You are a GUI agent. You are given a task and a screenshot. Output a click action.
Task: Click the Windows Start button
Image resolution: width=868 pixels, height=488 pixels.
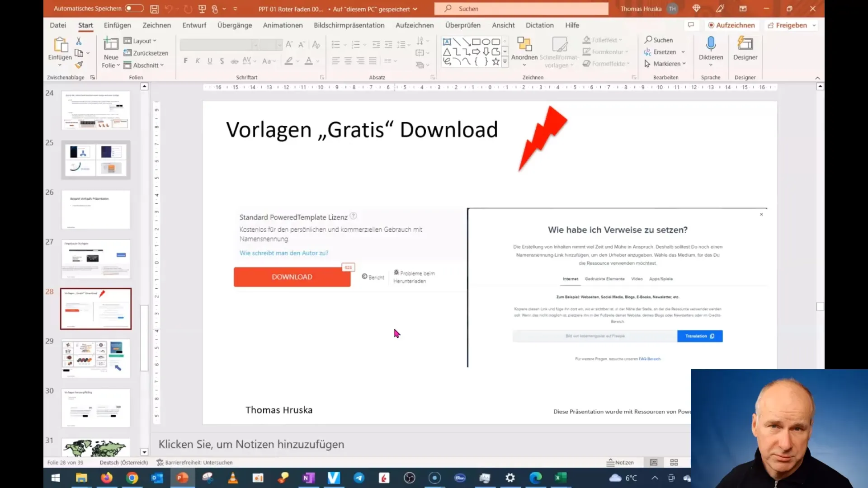56,478
